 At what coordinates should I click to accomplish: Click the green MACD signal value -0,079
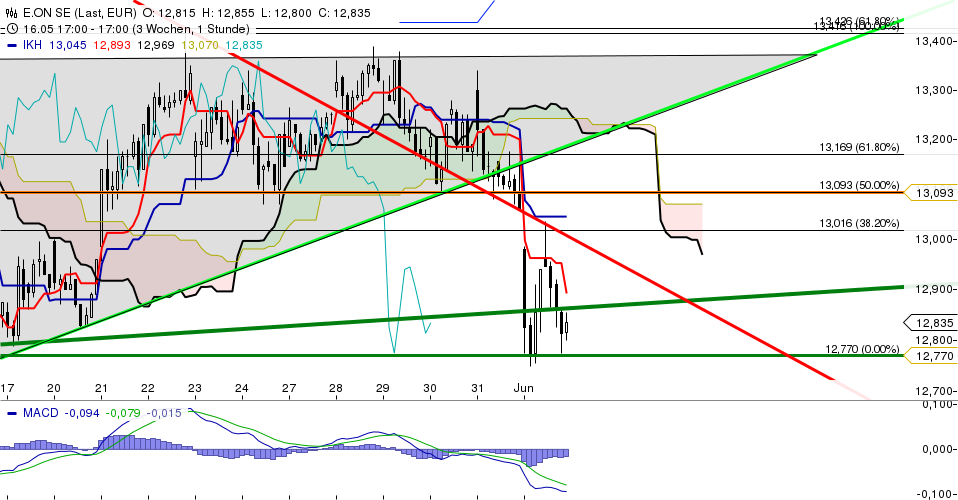tap(125, 413)
